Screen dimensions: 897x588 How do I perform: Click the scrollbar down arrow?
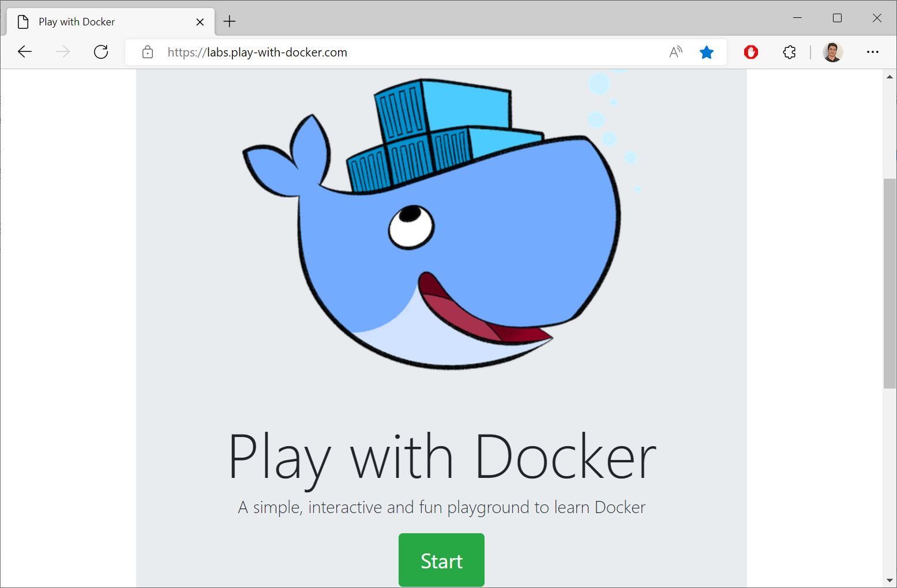(x=890, y=581)
